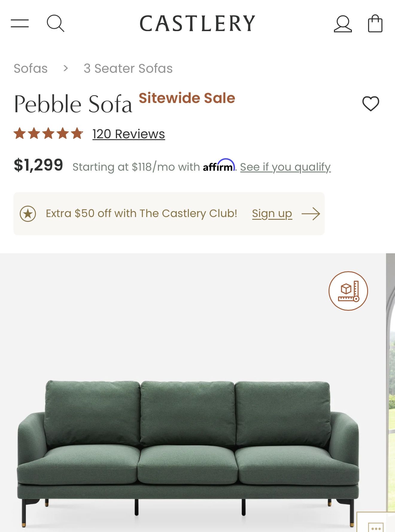Screen dimensions: 395x532
Task: Click the Sitewide Sale label
Action: 187,98
